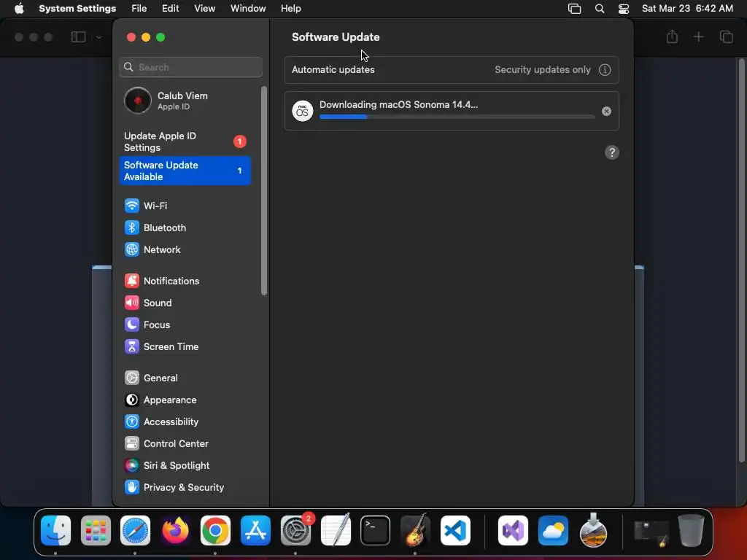Launch Google Chrome from the Dock
The width and height of the screenshot is (747, 560).
[215, 531]
